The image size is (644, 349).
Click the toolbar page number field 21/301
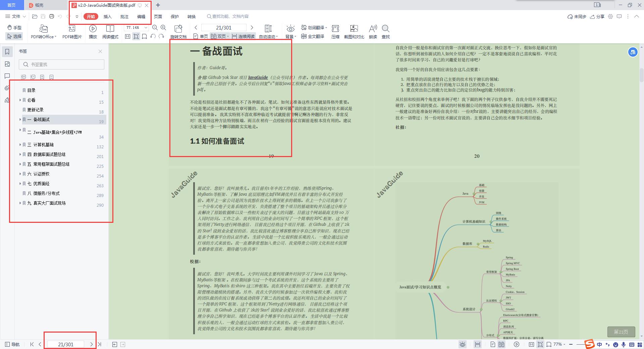pos(224,28)
